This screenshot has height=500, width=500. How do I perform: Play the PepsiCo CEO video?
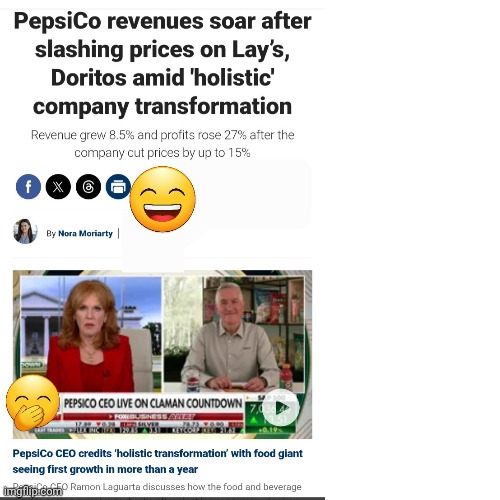coord(280,408)
